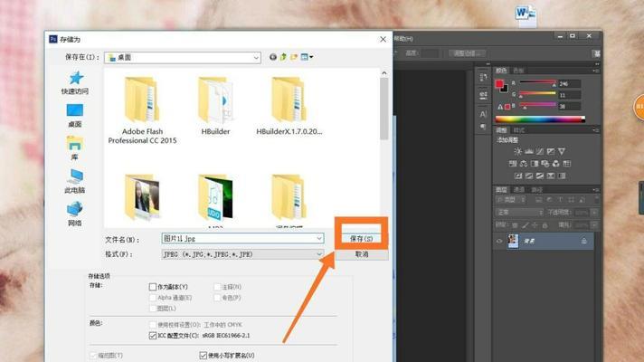The width and height of the screenshot is (644, 362).
Task: Add a Posterize adjustment
Action: coord(529,176)
